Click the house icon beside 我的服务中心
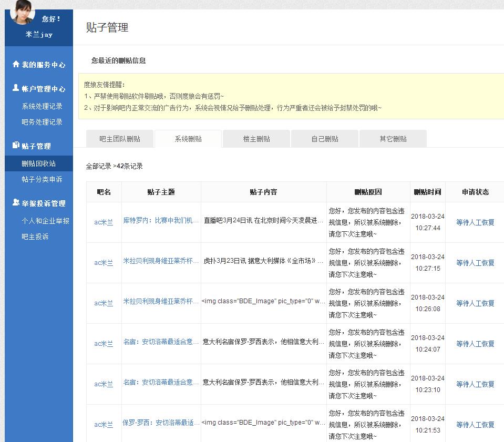This screenshot has width=504, height=442. (x=16, y=64)
